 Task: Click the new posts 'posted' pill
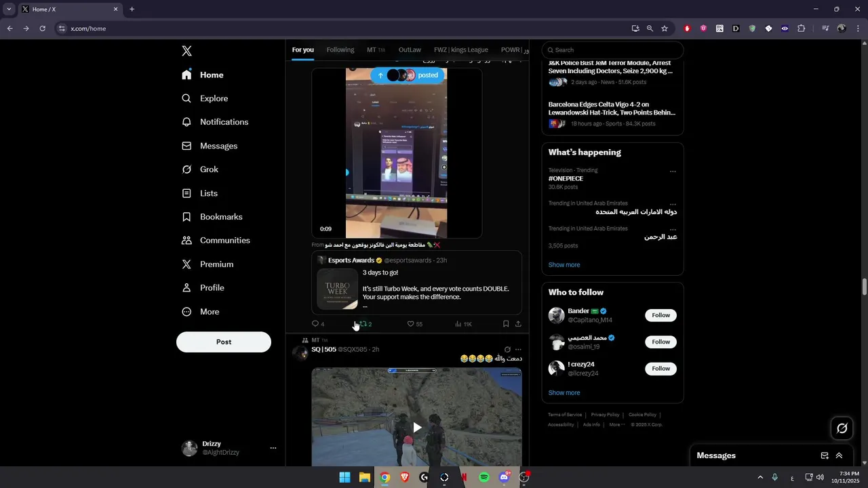[x=408, y=75]
